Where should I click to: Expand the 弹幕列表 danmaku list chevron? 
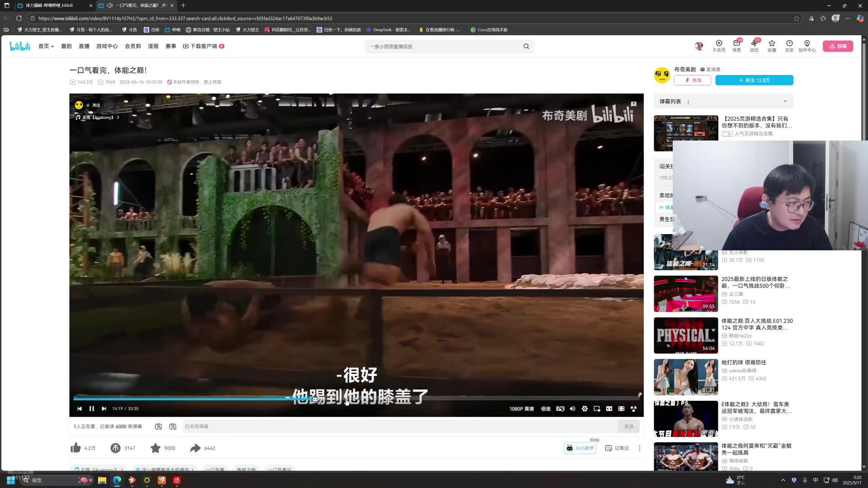pos(785,101)
